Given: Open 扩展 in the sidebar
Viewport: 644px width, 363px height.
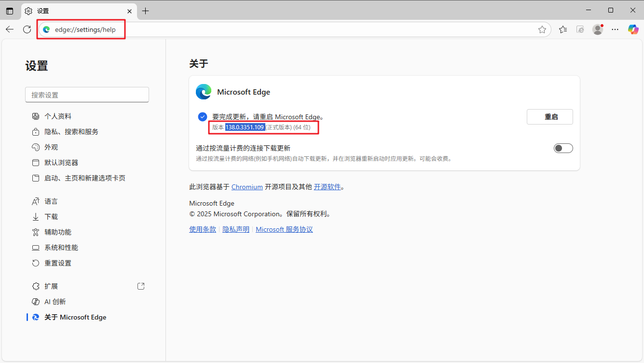Looking at the screenshot, I should (x=87, y=286).
